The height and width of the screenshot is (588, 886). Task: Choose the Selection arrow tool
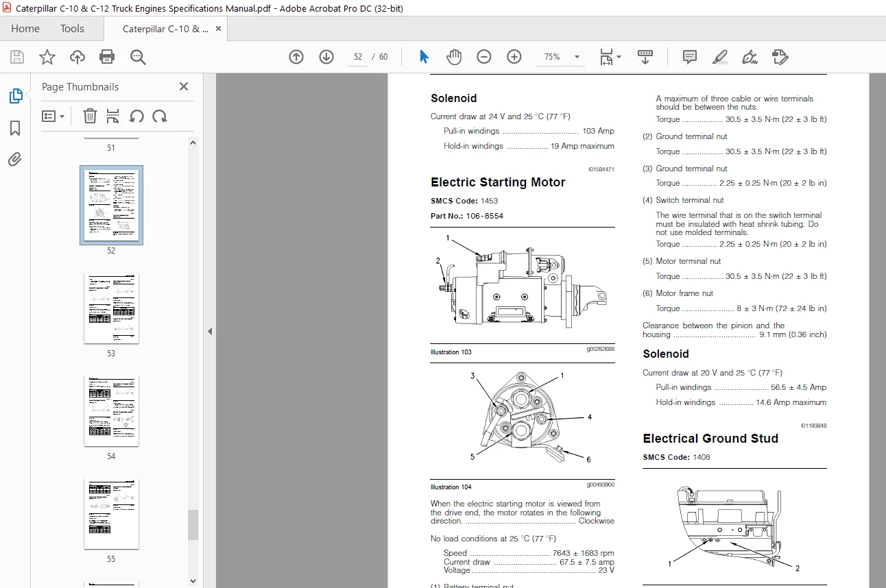pos(424,57)
